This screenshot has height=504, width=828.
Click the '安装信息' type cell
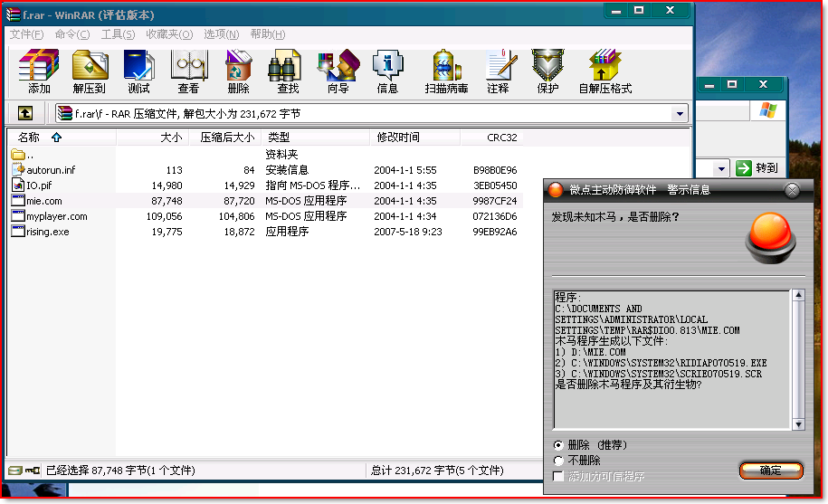287,170
